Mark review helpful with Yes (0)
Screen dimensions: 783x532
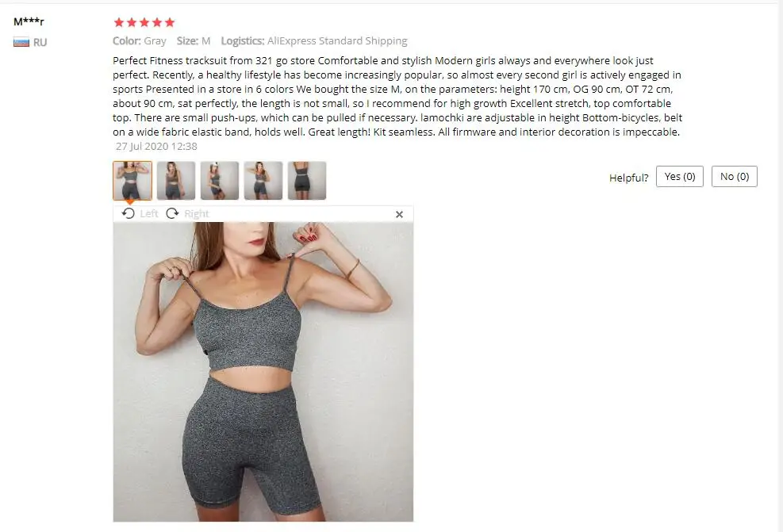pyautogui.click(x=680, y=177)
